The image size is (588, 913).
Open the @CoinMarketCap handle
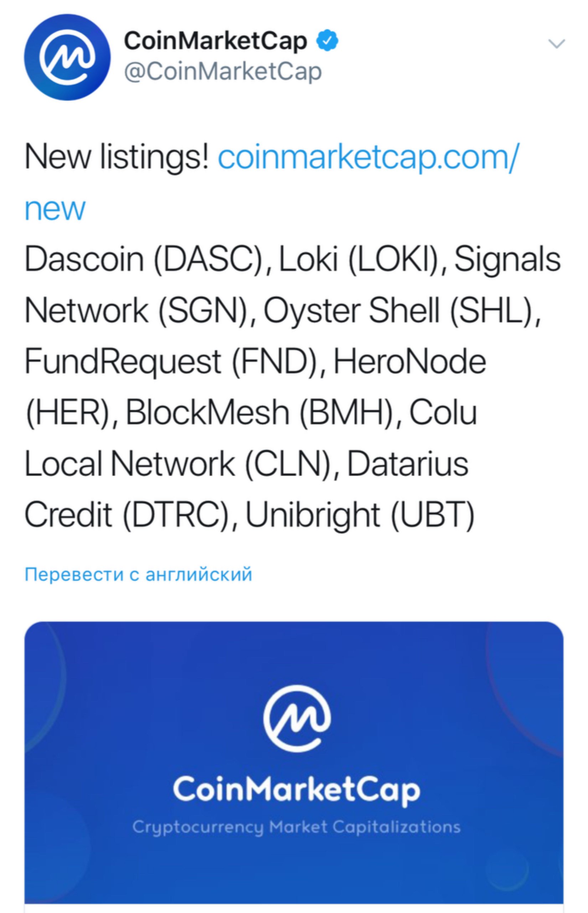tap(223, 71)
